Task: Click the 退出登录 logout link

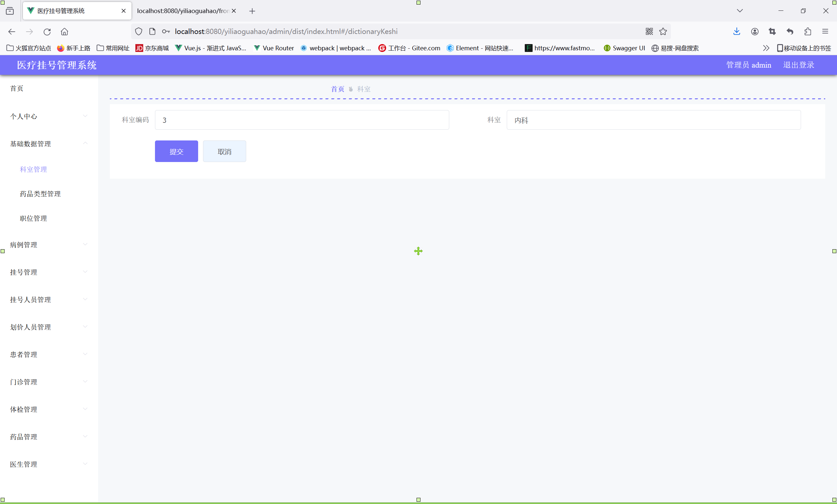Action: click(798, 65)
